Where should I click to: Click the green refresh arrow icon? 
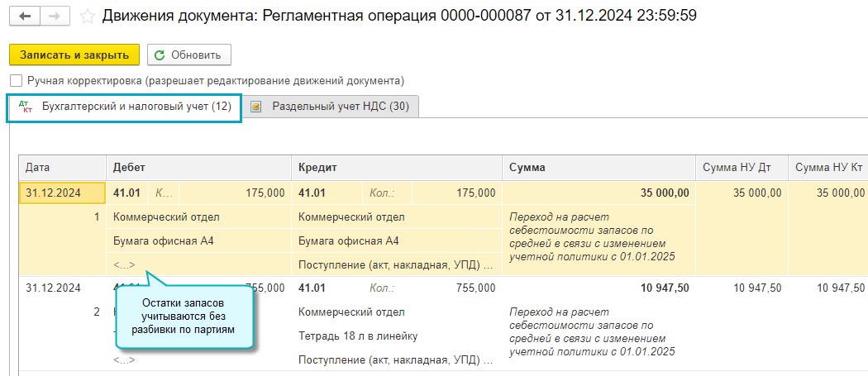click(x=160, y=55)
